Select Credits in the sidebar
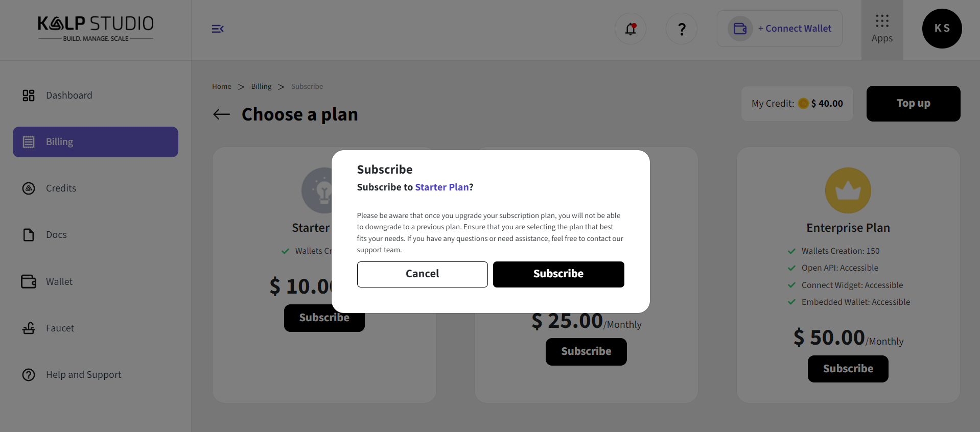This screenshot has width=980, height=432. point(61,188)
